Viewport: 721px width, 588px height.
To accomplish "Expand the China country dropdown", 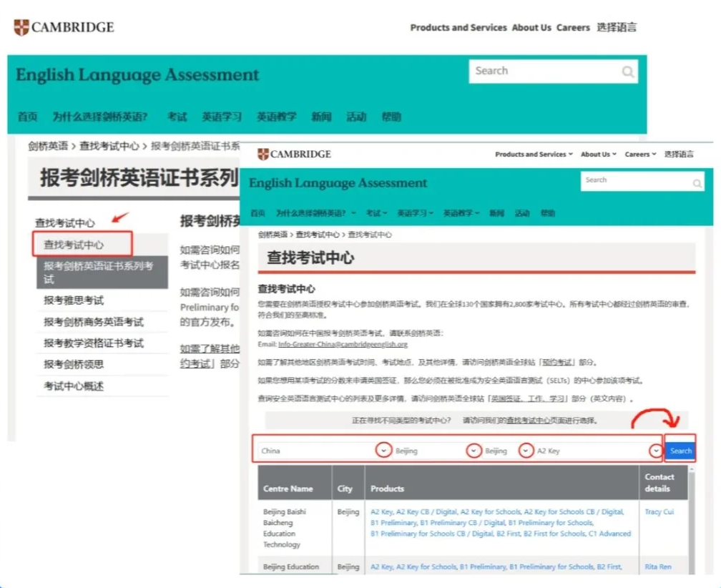I will [384, 451].
